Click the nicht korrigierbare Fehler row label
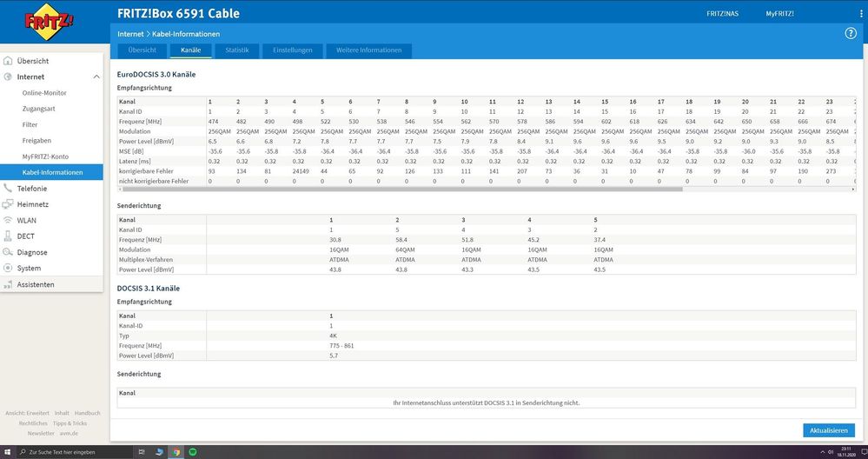Screen dimensions: 868x459 (x=153, y=181)
